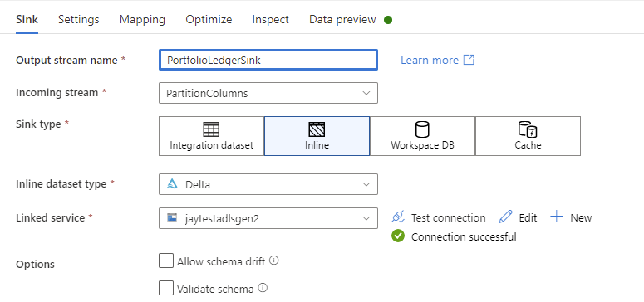
Task: Go to the Data preview tab
Action: (342, 20)
